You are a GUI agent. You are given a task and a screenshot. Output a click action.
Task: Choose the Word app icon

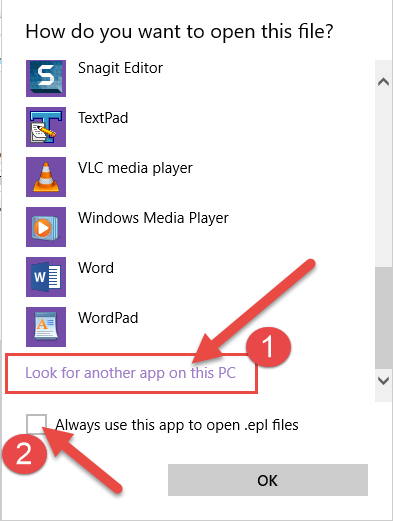[46, 277]
